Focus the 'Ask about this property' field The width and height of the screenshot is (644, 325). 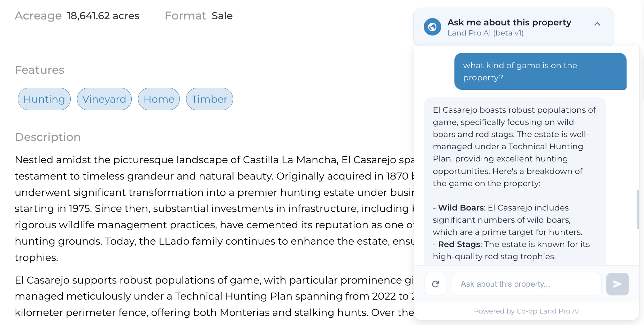click(526, 284)
